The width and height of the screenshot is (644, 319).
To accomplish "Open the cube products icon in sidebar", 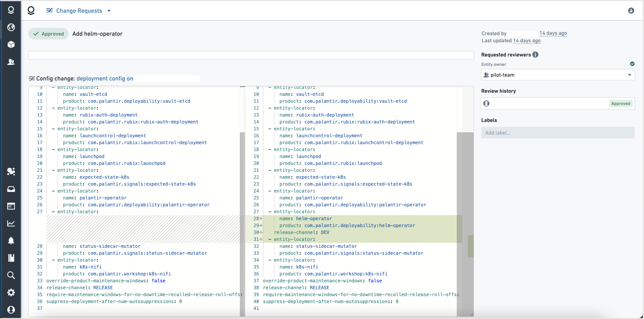I will 11,45.
